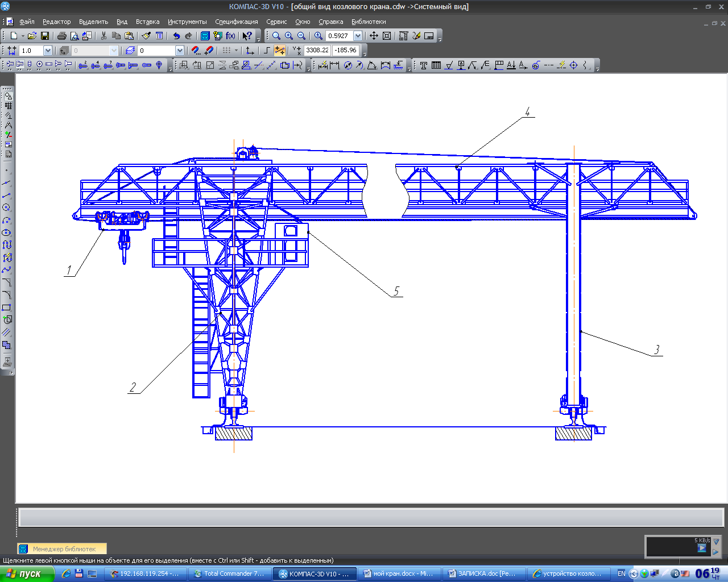
Task: Select the Pan view arrows icon
Action: [374, 36]
